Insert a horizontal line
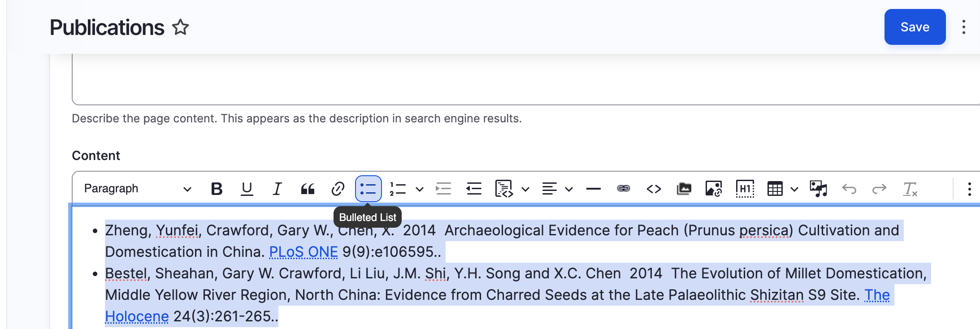Screen dimensions: 980x329 coord(593,189)
